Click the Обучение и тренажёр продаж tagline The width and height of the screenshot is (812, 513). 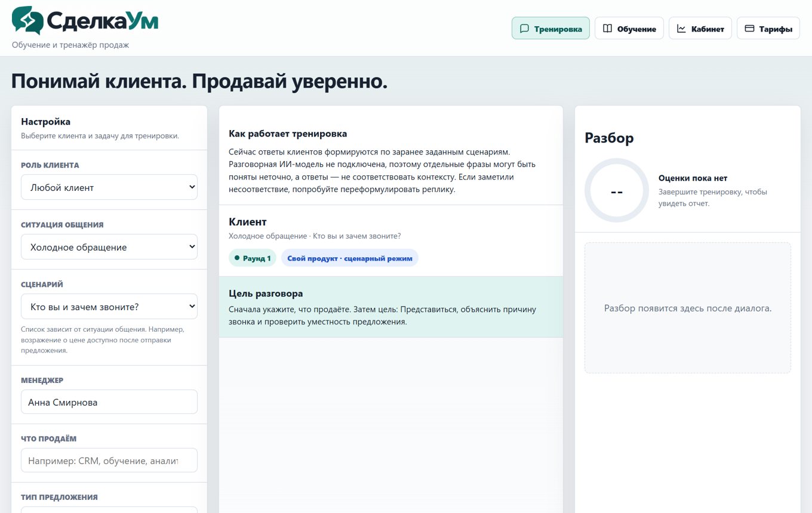pos(70,45)
